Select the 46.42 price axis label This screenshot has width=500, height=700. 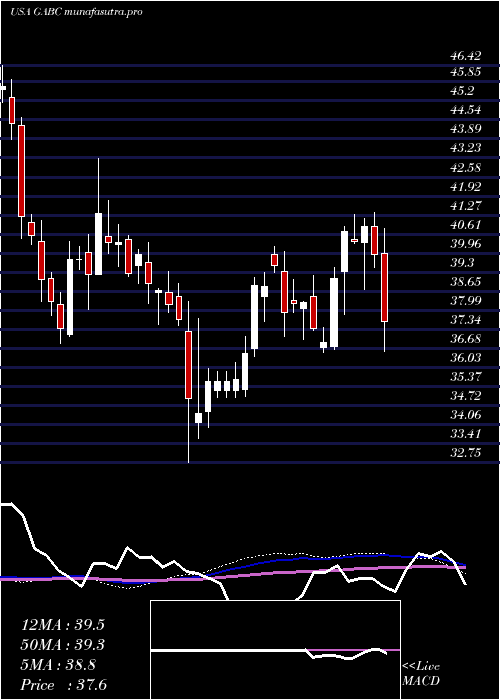tap(466, 56)
